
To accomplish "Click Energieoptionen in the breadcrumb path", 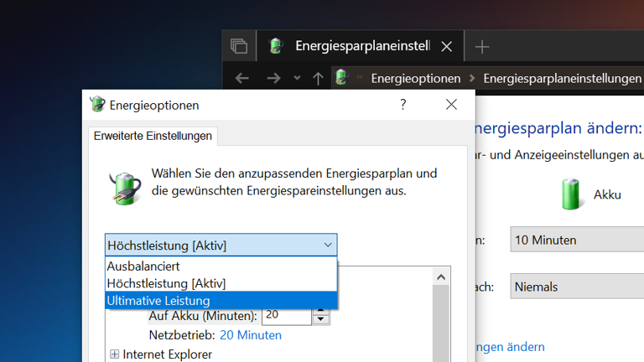I will pos(416,79).
